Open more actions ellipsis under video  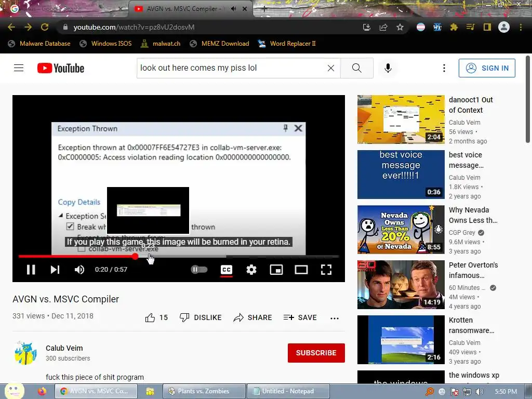pyautogui.click(x=335, y=318)
